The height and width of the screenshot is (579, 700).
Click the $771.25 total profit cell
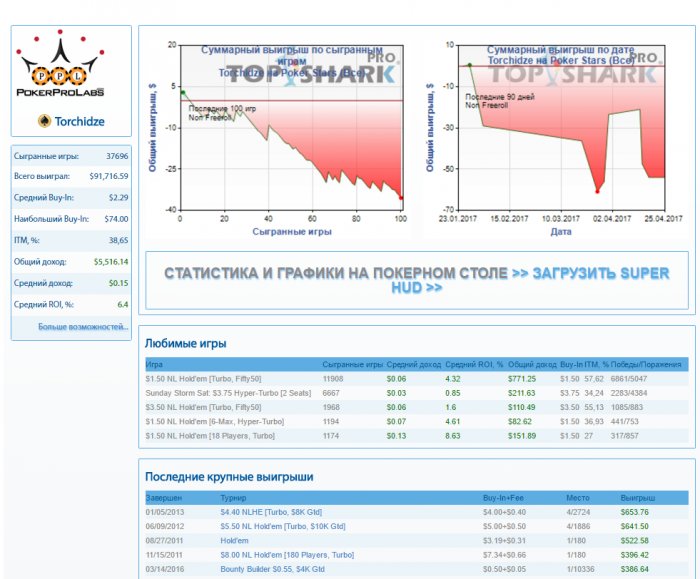coord(521,379)
